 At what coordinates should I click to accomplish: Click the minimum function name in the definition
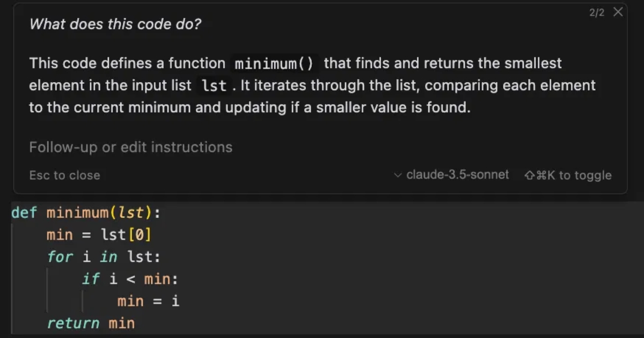click(77, 213)
